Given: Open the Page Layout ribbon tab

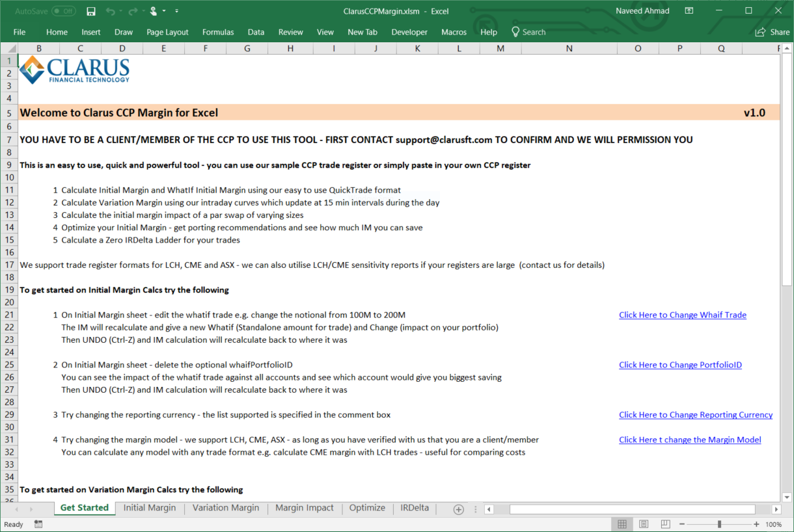Looking at the screenshot, I should pyautogui.click(x=167, y=32).
